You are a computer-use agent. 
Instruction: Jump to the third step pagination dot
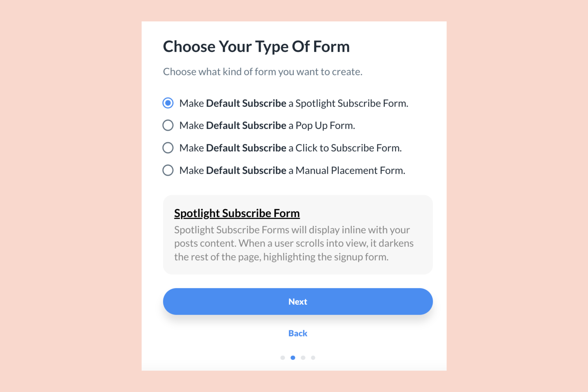pyautogui.click(x=303, y=358)
